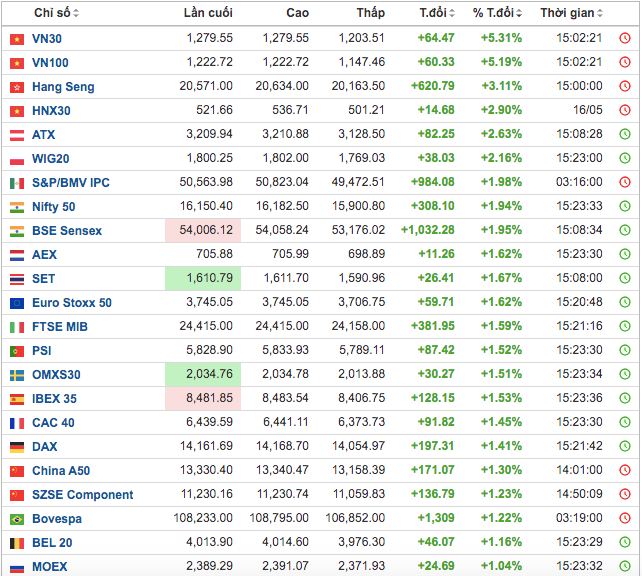Open the BSE Sensex index link
The height and width of the screenshot is (576, 642).
(67, 231)
